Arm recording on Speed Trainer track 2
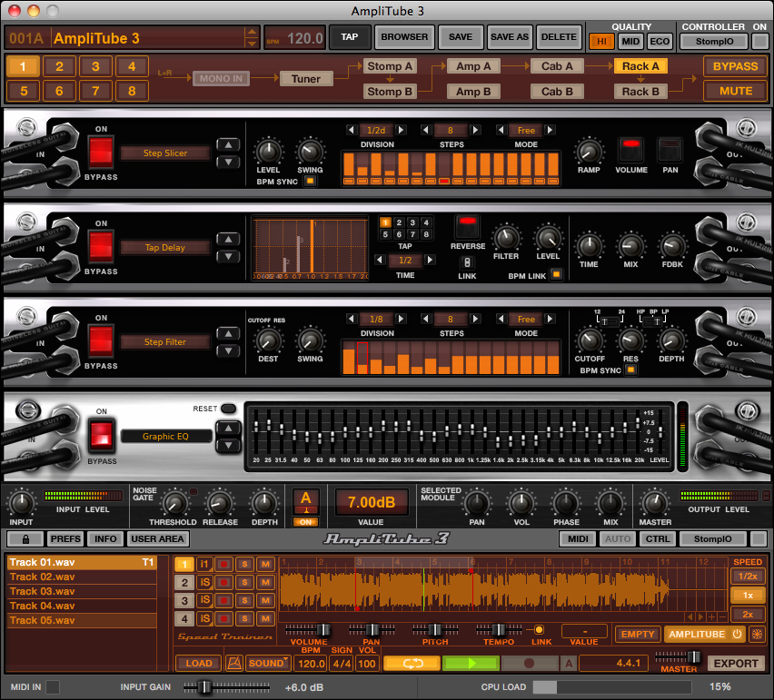Viewport: 774px width, 700px height. [x=224, y=583]
